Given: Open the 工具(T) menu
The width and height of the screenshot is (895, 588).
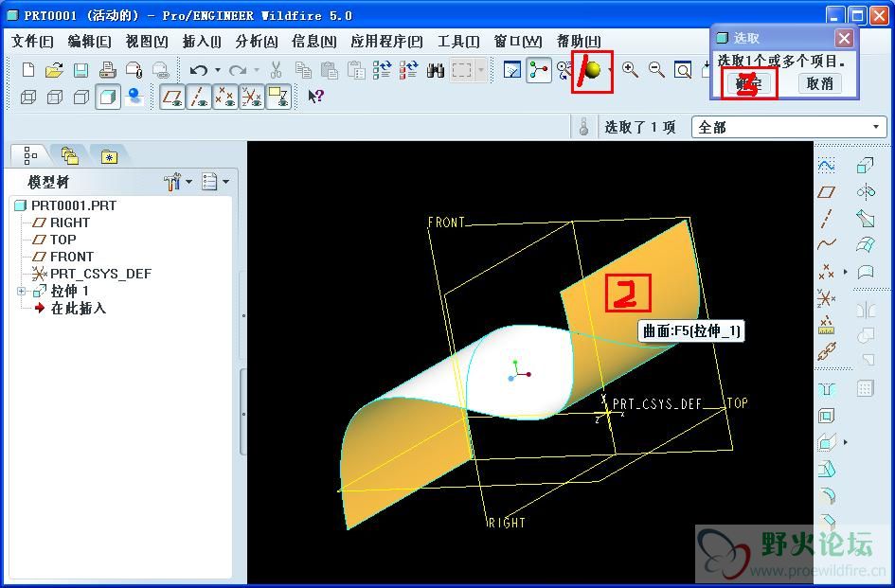Looking at the screenshot, I should click(x=458, y=41).
